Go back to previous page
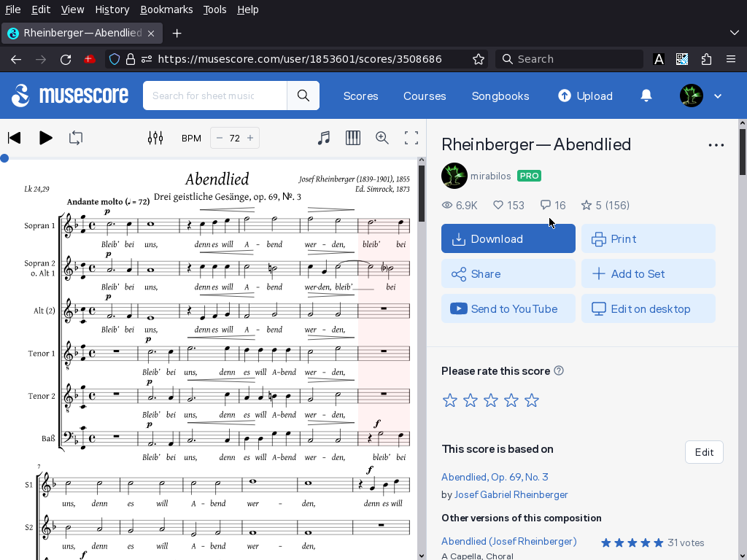Image resolution: width=747 pixels, height=560 pixels. 16,59
